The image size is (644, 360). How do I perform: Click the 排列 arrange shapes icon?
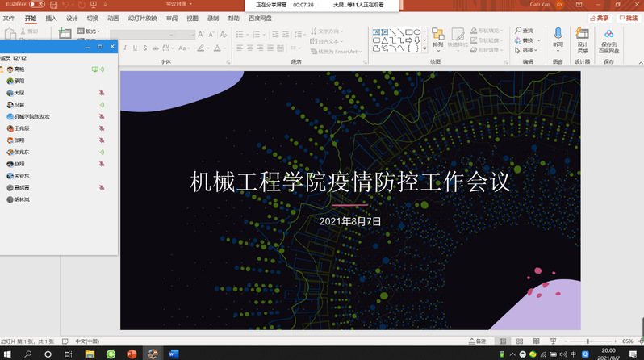point(437,35)
